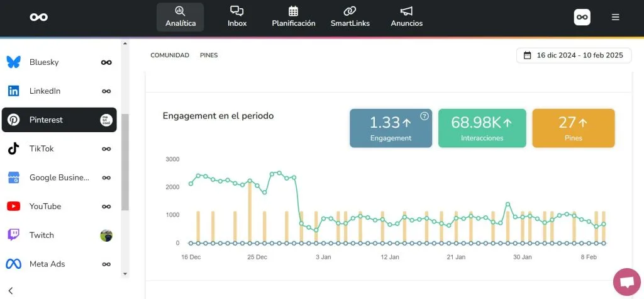This screenshot has width=644, height=299.
Task: Open the hamburger menu
Action: pyautogui.click(x=615, y=17)
